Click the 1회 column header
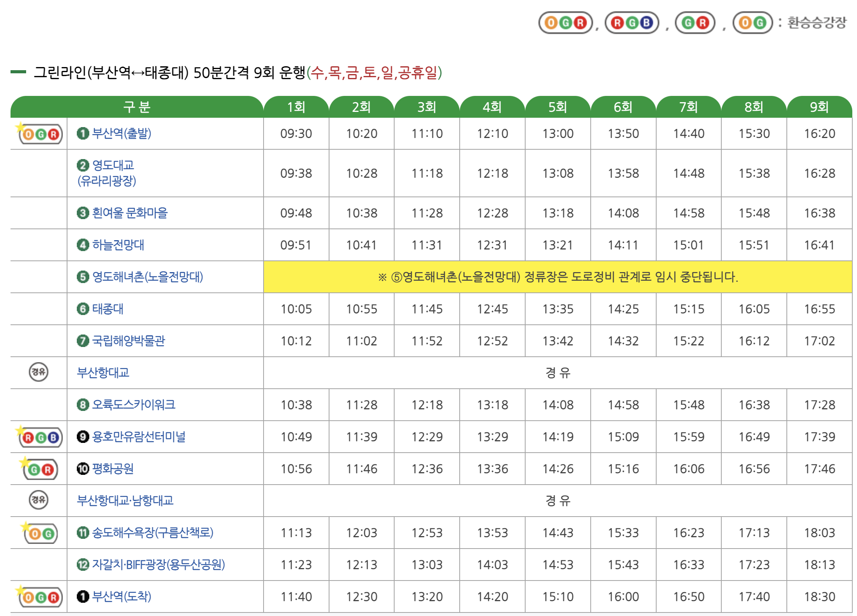857x616 pixels. [x=296, y=107]
